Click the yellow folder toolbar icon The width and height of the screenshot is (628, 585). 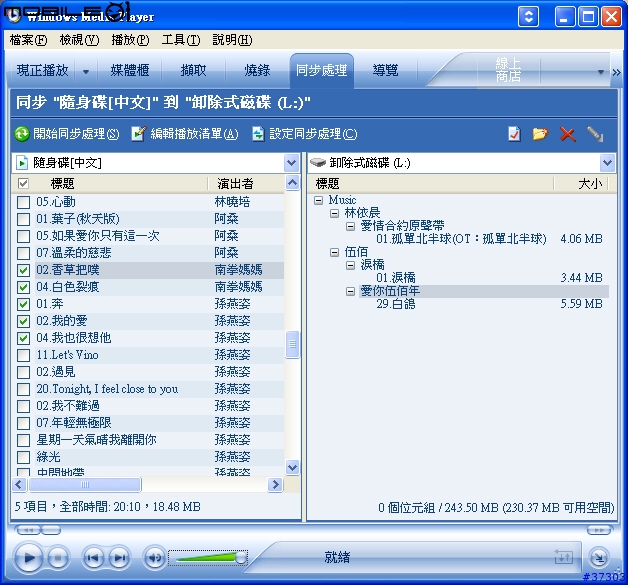pos(540,134)
